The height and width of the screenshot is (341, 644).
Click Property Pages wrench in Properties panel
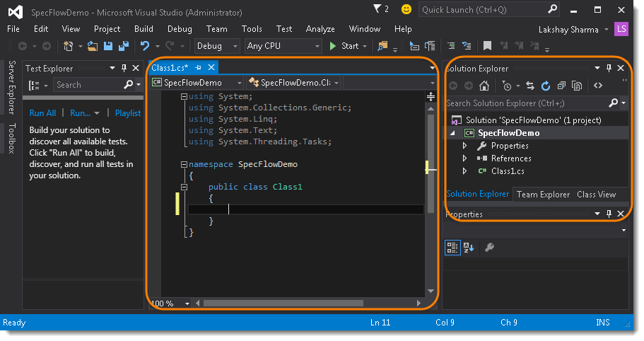(489, 248)
